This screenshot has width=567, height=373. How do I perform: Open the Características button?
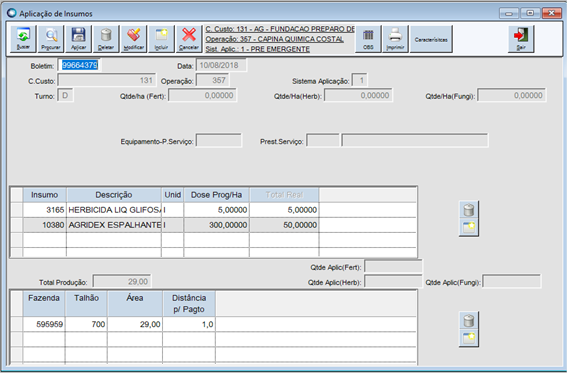coord(431,39)
